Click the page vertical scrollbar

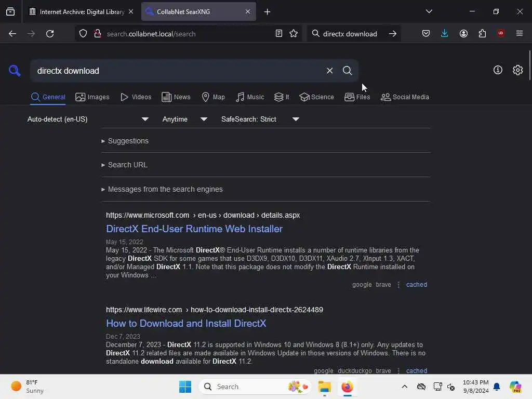[x=529, y=65]
